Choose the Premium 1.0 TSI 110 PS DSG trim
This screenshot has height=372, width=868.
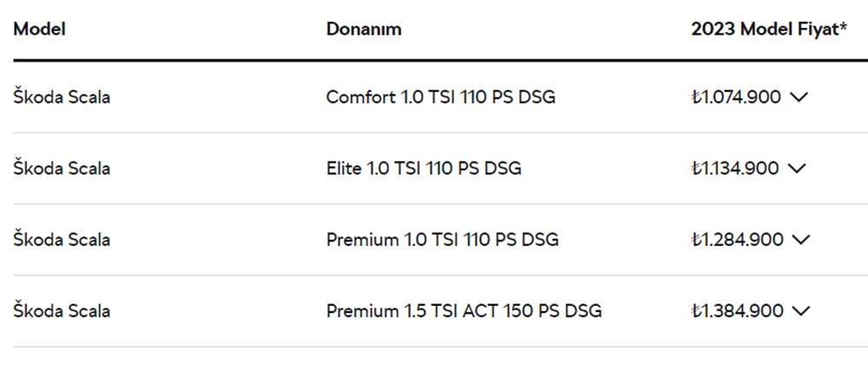coord(442,240)
